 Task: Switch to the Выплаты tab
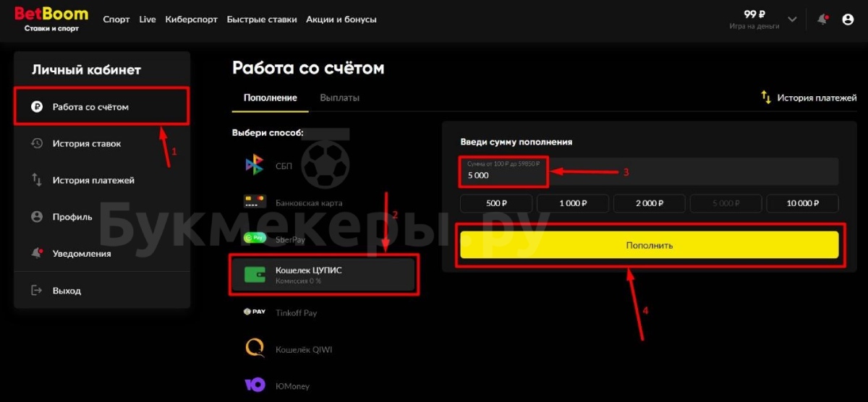click(339, 98)
